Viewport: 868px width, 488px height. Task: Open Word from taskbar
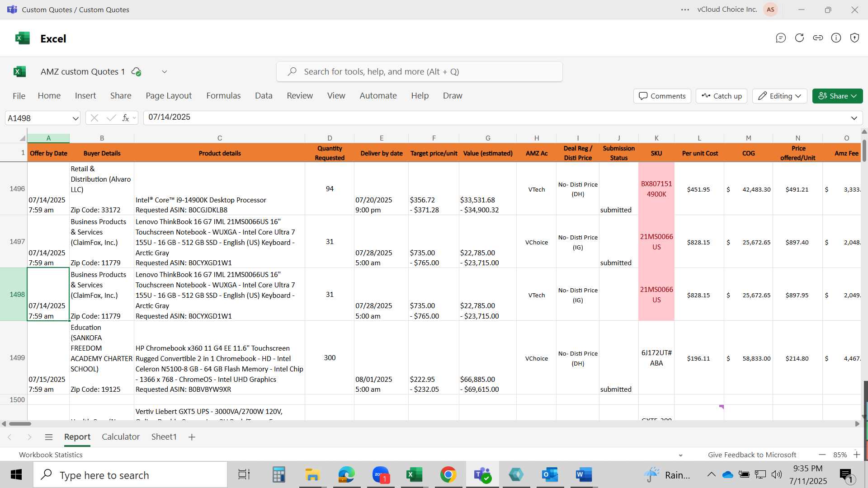[584, 475]
